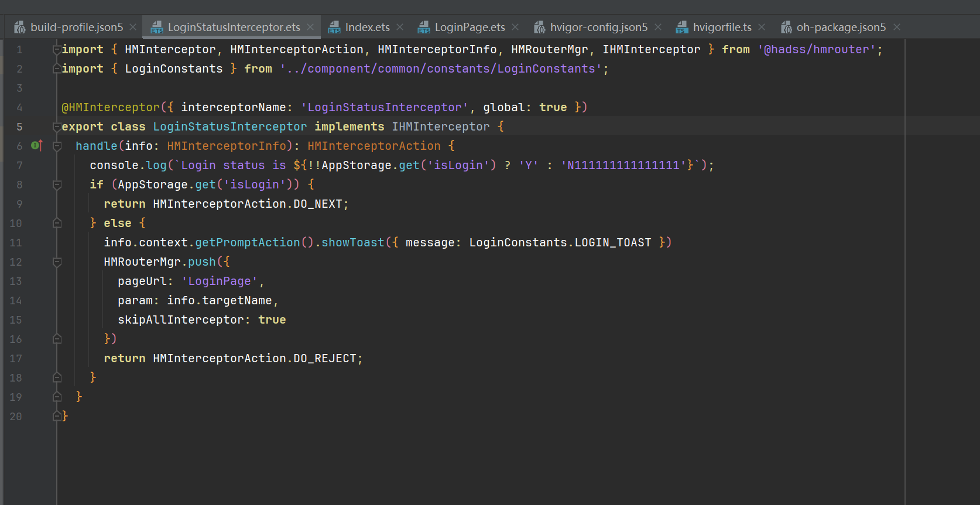The image size is (980, 505).
Task: Open the LoginPage.ets tab
Action: tap(470, 27)
